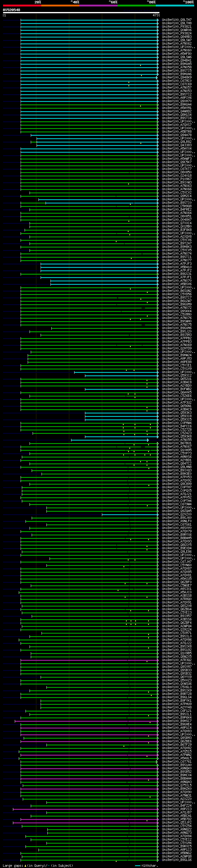Select the UniRef100_Q593K8 label
The width and height of the screenshot is (197, 868).
pos(176,437)
